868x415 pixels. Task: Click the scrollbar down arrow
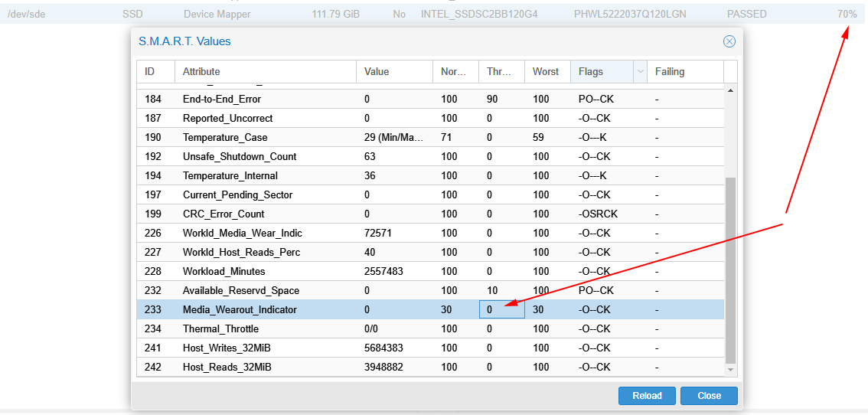729,369
